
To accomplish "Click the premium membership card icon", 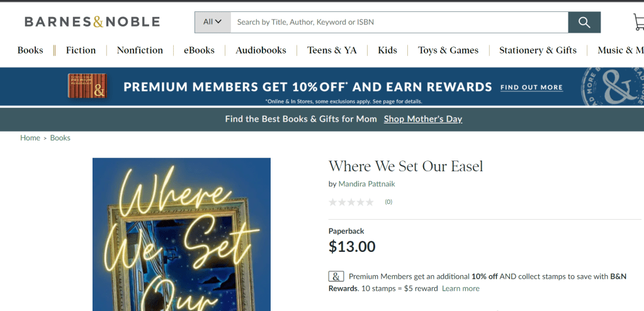I will pyautogui.click(x=87, y=86).
